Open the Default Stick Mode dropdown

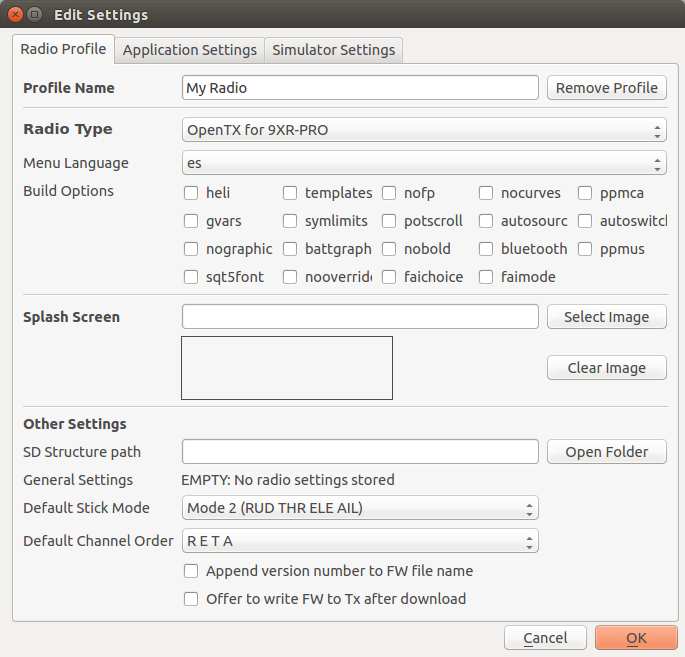point(360,508)
